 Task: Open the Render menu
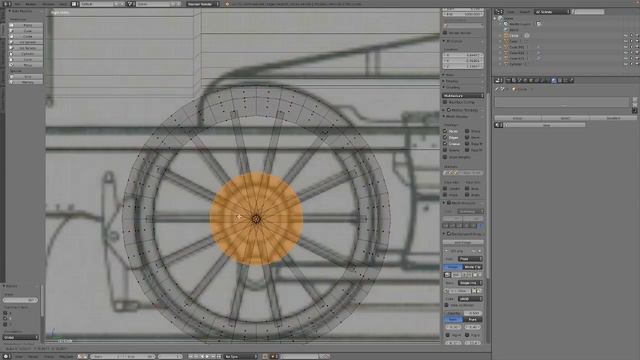[x=31, y=4]
